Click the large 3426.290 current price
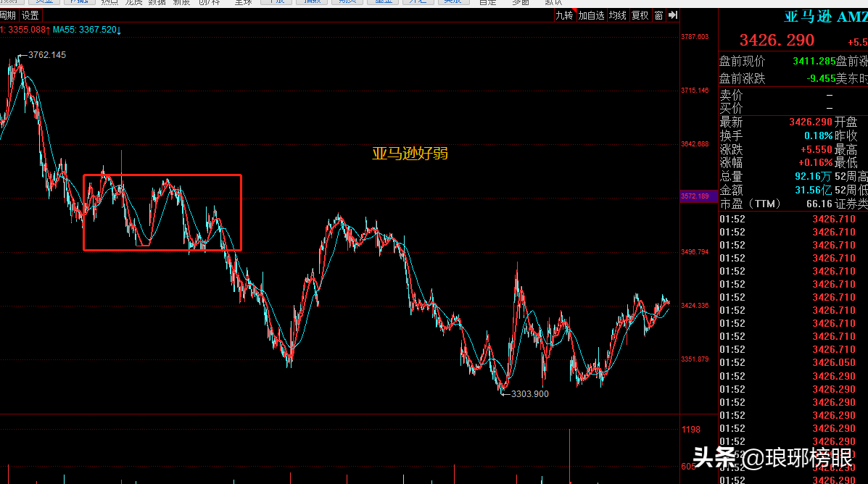 coord(777,40)
